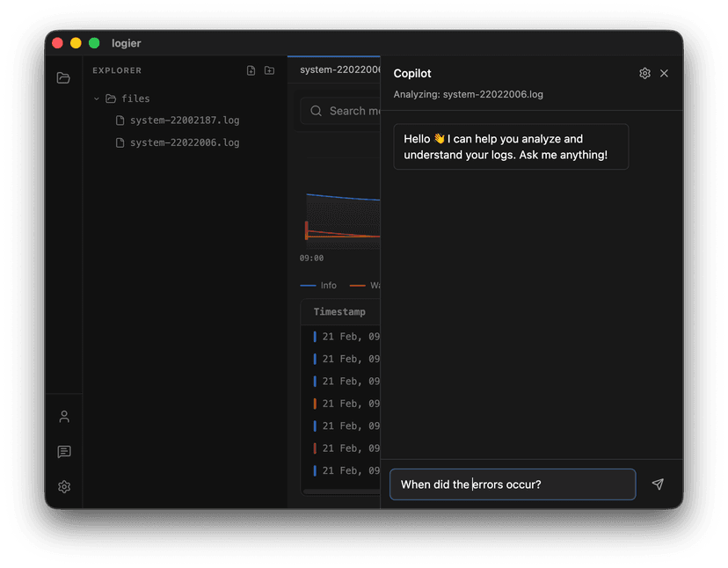Collapse the files folder chevron
This screenshot has height=568, width=728.
[97, 98]
